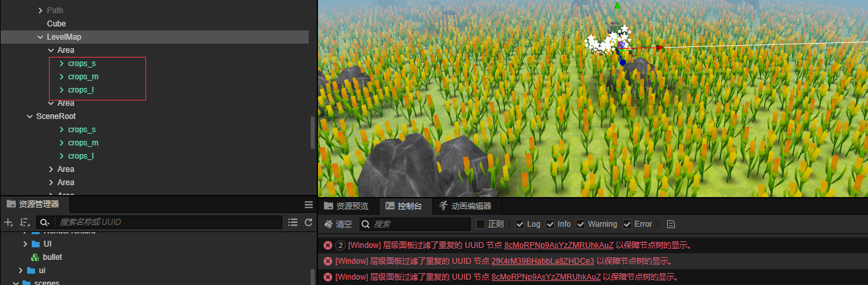868x285 pixels.
Task: Expand the Path node
Action: [40, 11]
